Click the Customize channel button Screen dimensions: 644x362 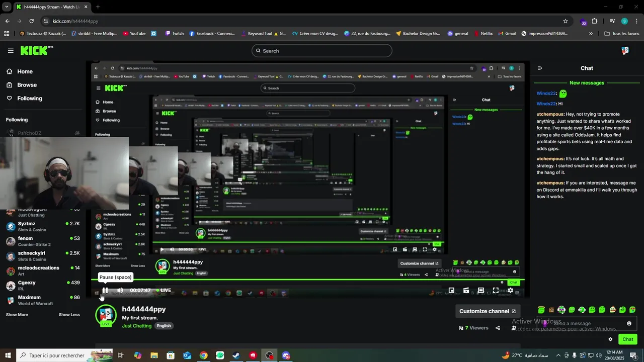point(488,311)
